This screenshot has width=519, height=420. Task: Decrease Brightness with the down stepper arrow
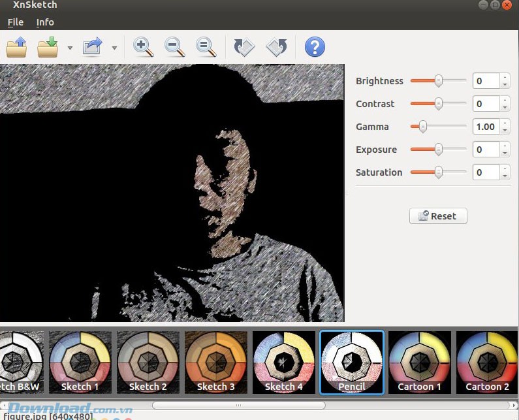(x=505, y=84)
